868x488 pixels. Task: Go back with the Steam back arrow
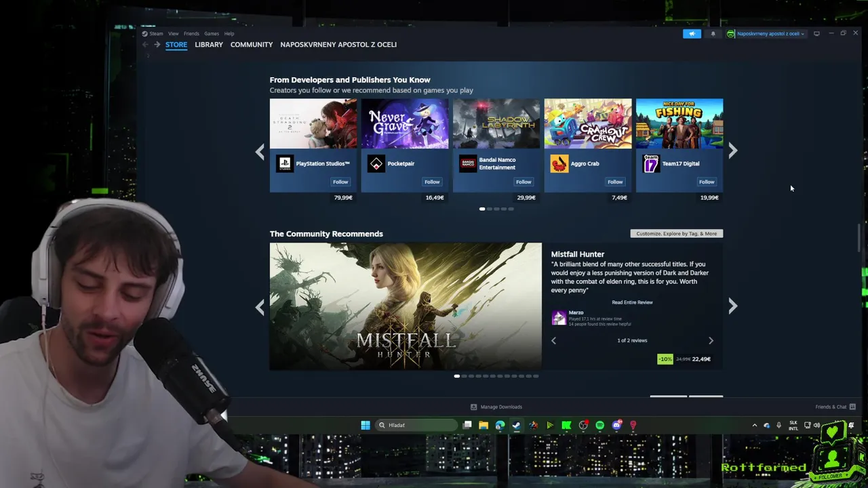(145, 45)
